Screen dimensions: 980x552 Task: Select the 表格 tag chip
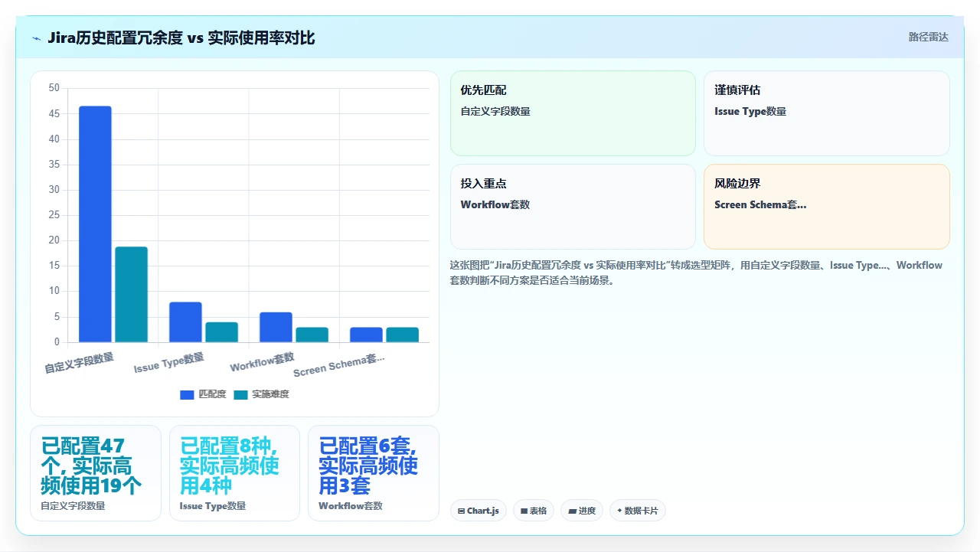point(534,511)
